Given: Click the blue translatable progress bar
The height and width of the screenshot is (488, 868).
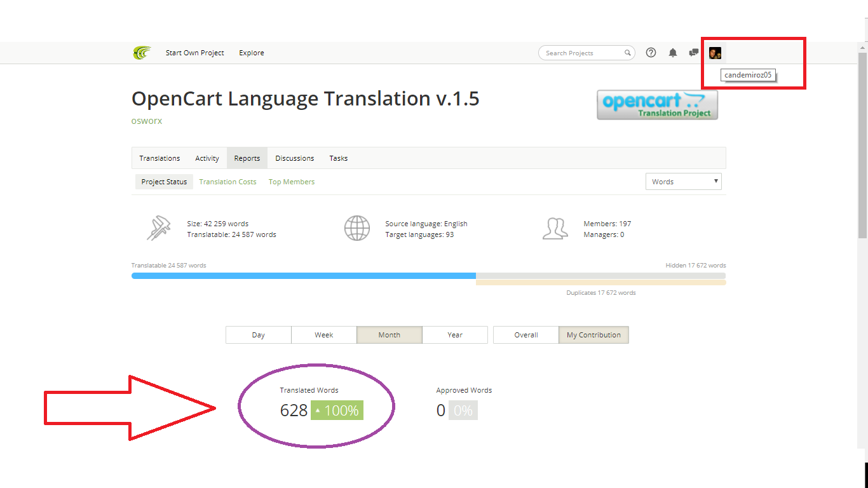Looking at the screenshot, I should (304, 276).
